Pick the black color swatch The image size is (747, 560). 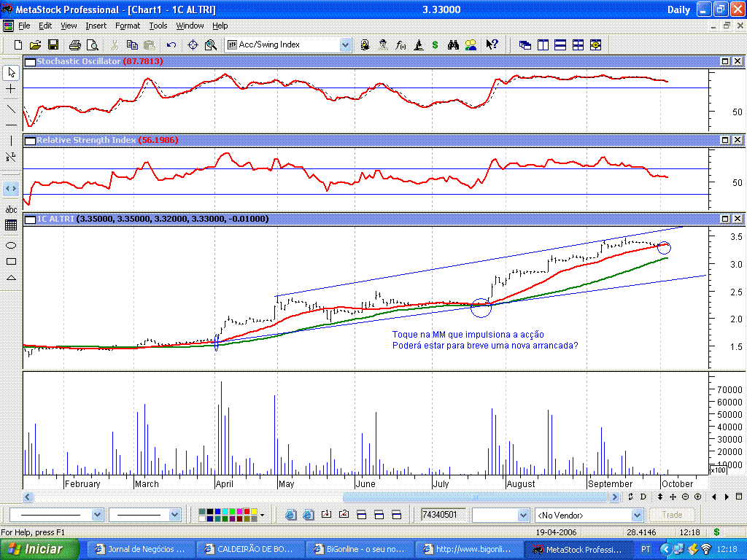coord(210,511)
